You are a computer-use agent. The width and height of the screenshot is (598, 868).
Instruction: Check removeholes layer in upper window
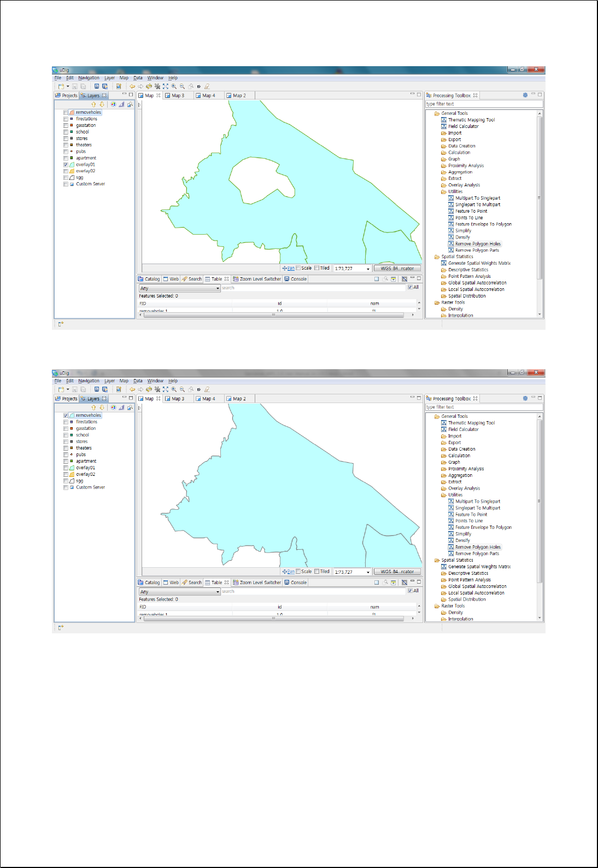pos(66,112)
